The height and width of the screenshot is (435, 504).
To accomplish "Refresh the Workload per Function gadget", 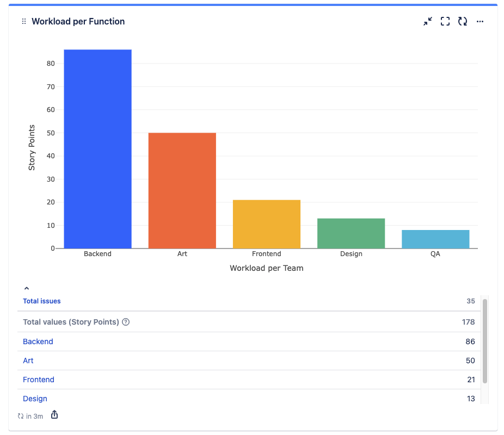I will [462, 21].
